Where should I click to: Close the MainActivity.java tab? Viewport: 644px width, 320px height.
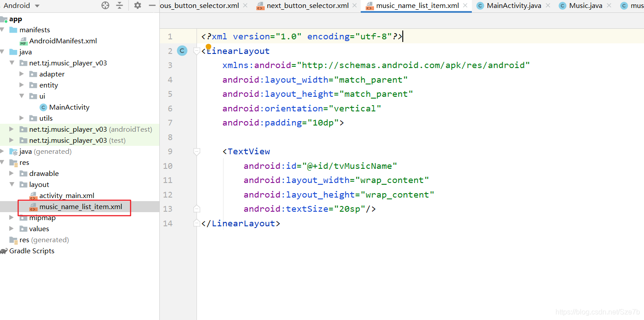point(548,6)
